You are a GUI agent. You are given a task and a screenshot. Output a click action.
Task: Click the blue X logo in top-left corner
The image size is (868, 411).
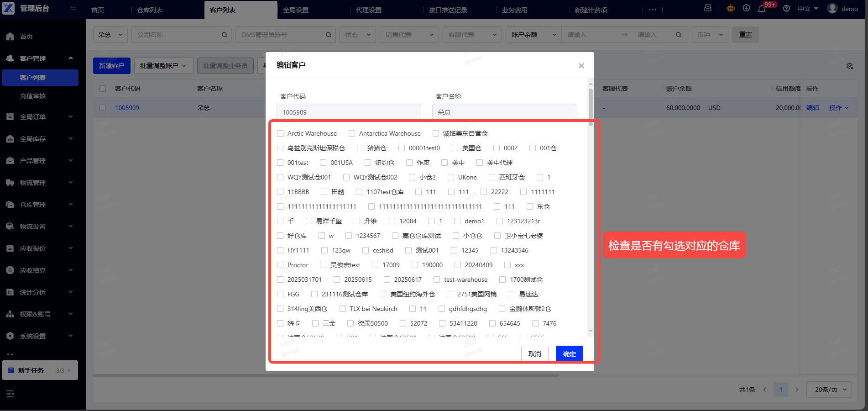coord(8,8)
